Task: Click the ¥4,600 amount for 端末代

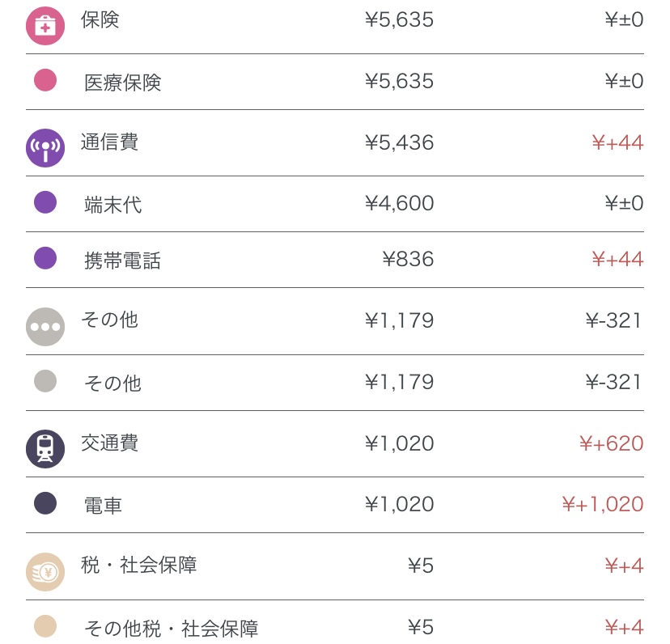Action: coord(400,203)
